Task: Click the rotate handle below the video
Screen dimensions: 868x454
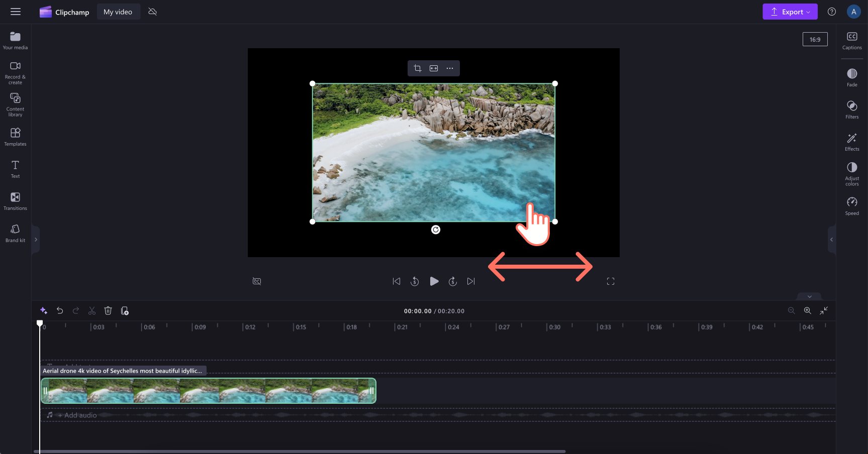Action: coord(436,230)
